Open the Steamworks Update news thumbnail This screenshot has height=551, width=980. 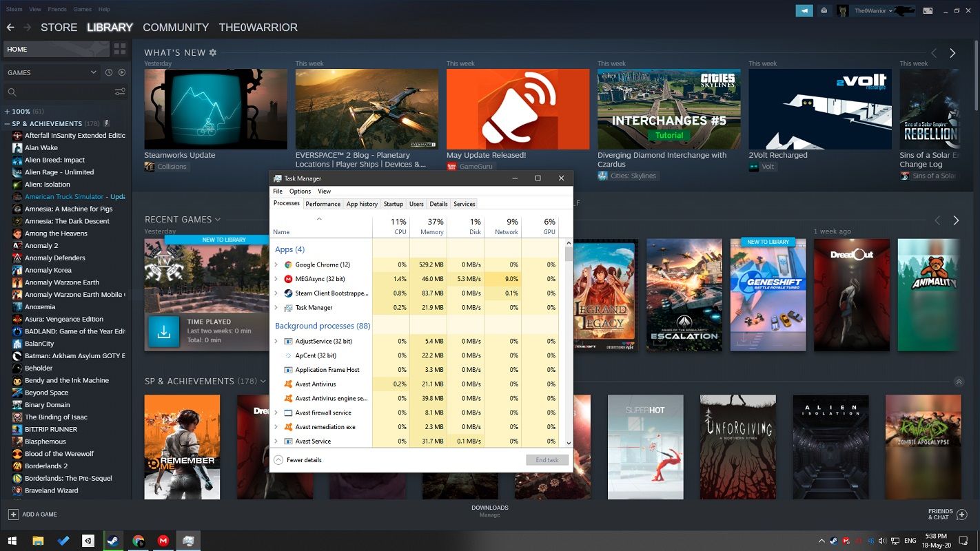pyautogui.click(x=216, y=109)
